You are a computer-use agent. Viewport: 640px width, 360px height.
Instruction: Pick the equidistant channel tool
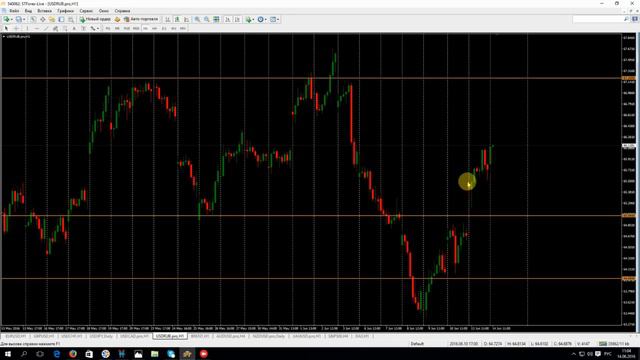pos(56,28)
